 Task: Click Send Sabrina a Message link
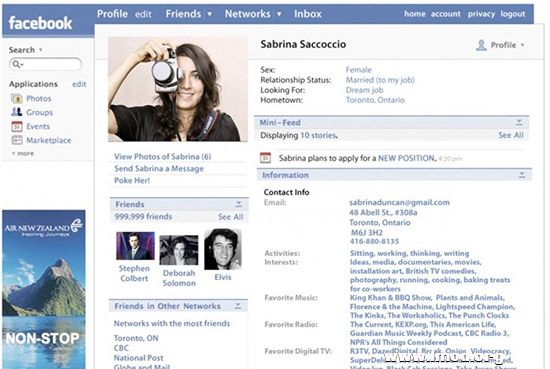(159, 169)
